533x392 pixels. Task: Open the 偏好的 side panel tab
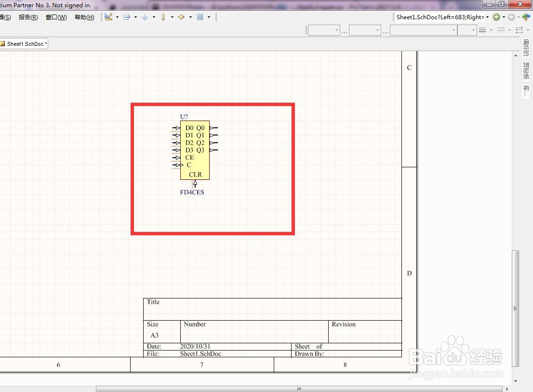click(x=526, y=48)
